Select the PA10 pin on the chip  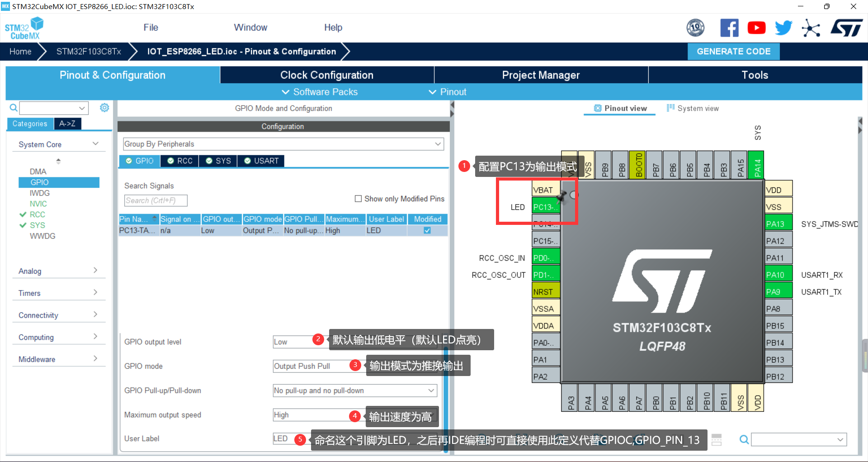(778, 275)
